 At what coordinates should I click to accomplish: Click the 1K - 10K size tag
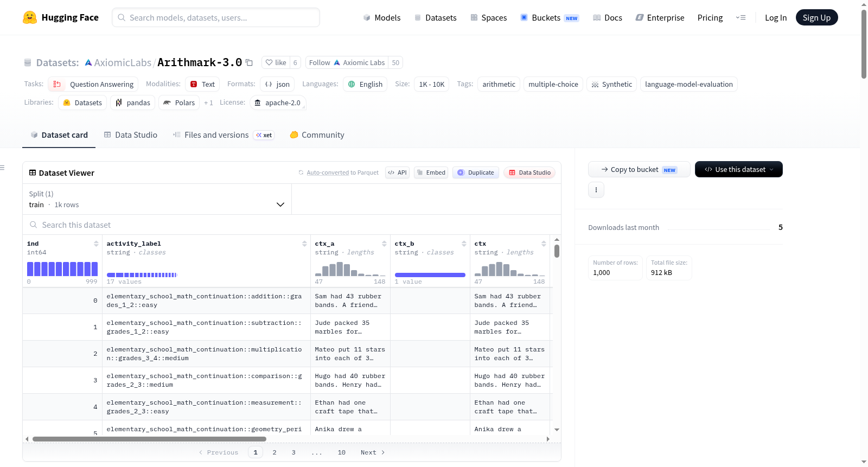point(432,84)
